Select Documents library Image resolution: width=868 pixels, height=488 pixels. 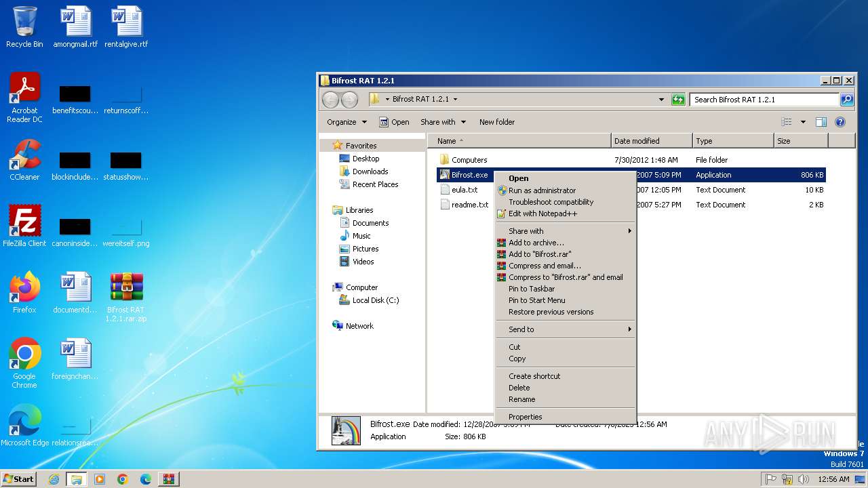click(370, 223)
